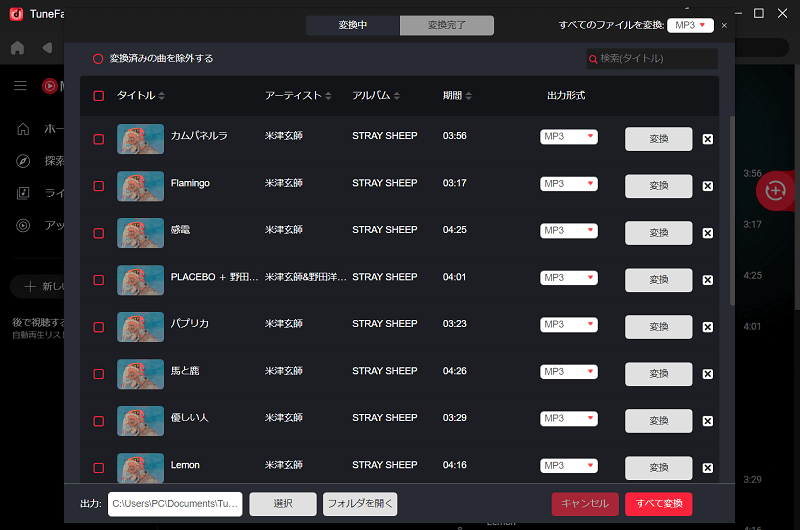
Task: Remove 馬と鹿 from the conversion list
Action: click(x=708, y=374)
